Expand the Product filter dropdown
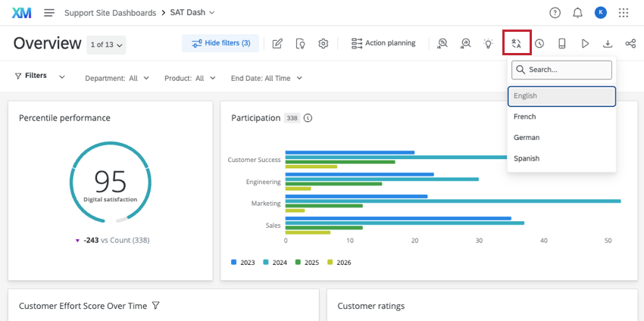644x321 pixels. (x=189, y=78)
